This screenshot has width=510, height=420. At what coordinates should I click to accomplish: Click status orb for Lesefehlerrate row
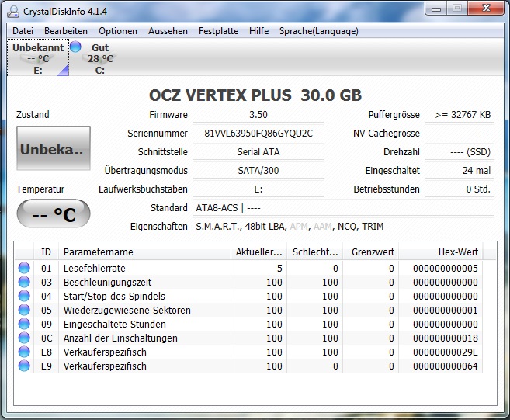click(24, 268)
